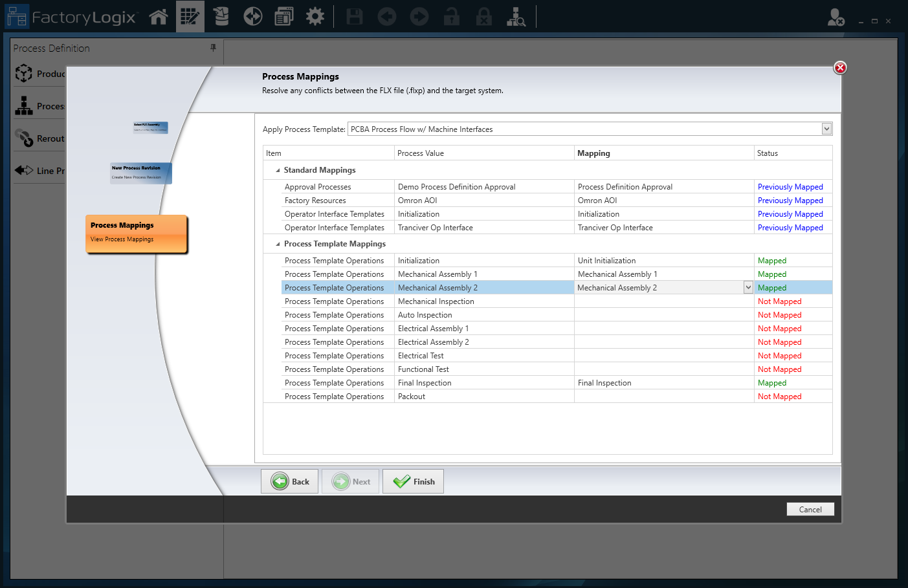Image resolution: width=908 pixels, height=588 pixels.
Task: Click the user logoff icon at top right
Action: 835,17
